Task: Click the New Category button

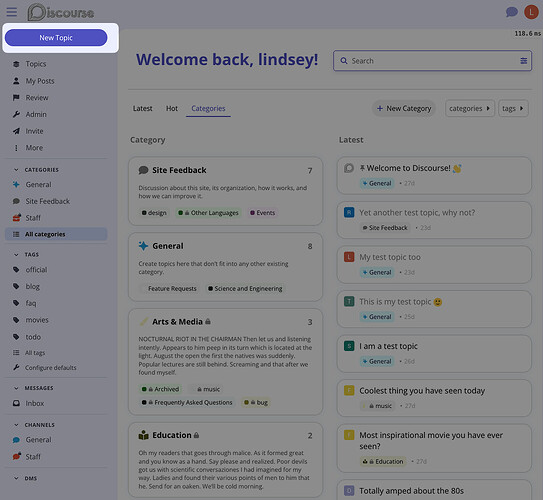Action: point(404,108)
